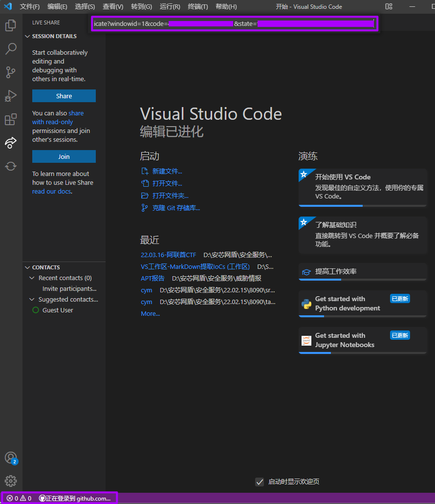Click the URL input box at top

pyautogui.click(x=234, y=23)
